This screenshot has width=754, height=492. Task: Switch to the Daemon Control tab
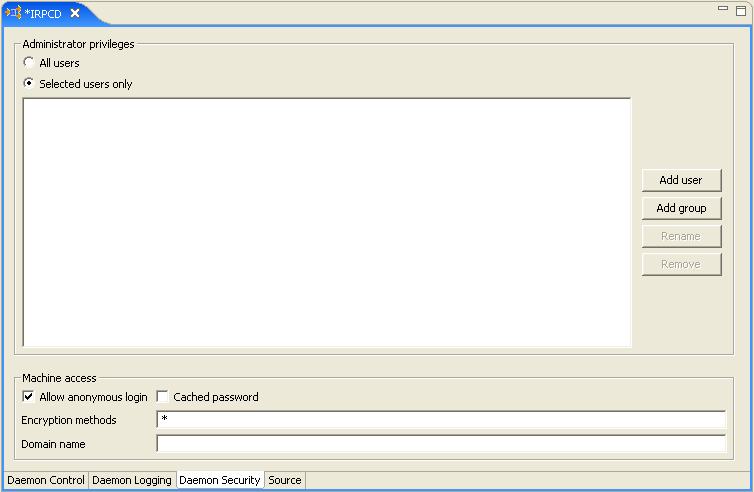46,480
